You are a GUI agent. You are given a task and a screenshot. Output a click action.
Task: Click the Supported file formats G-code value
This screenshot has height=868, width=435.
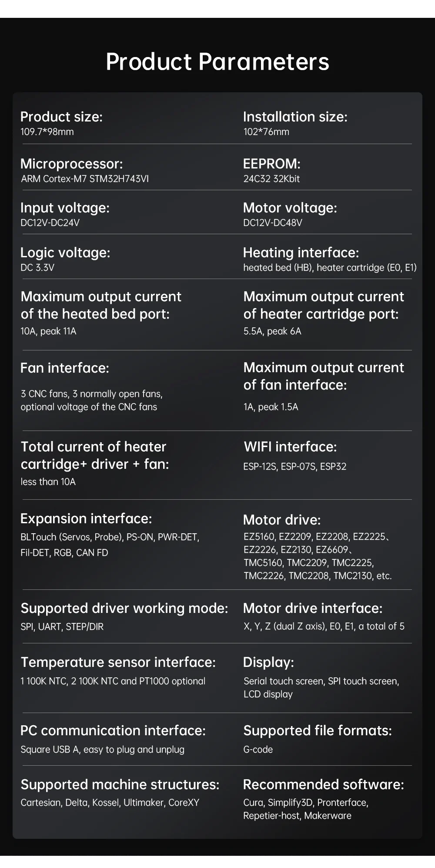(258, 750)
